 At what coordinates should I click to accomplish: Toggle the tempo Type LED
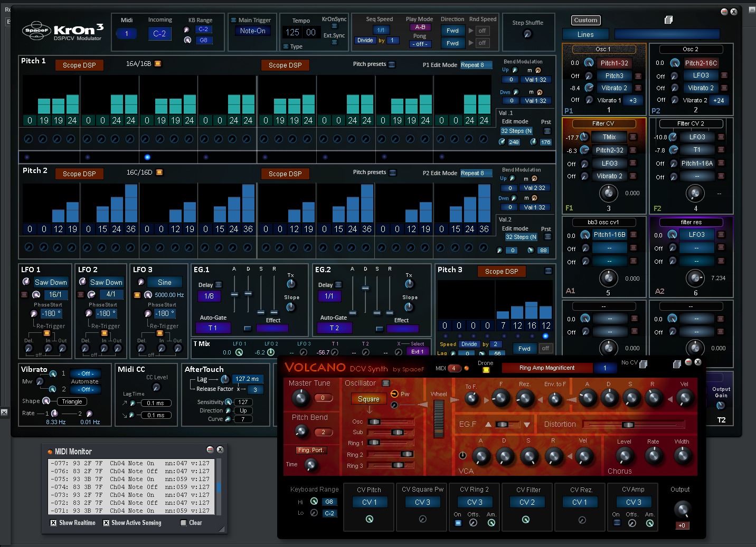[286, 46]
